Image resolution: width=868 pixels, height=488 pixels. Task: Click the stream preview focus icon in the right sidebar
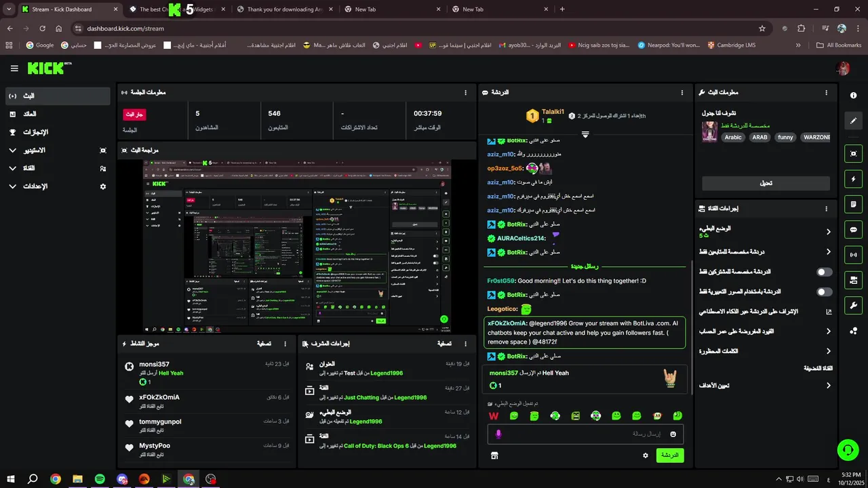[853, 154]
